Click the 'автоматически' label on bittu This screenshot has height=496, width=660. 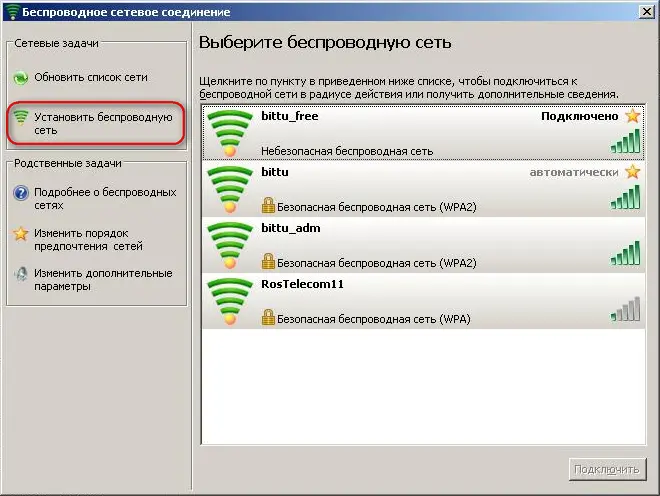(x=574, y=172)
